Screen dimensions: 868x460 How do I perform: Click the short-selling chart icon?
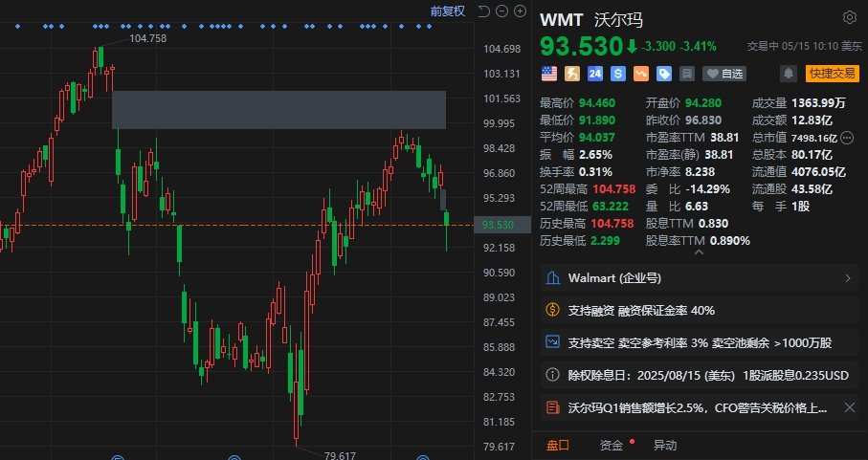pyautogui.click(x=552, y=342)
